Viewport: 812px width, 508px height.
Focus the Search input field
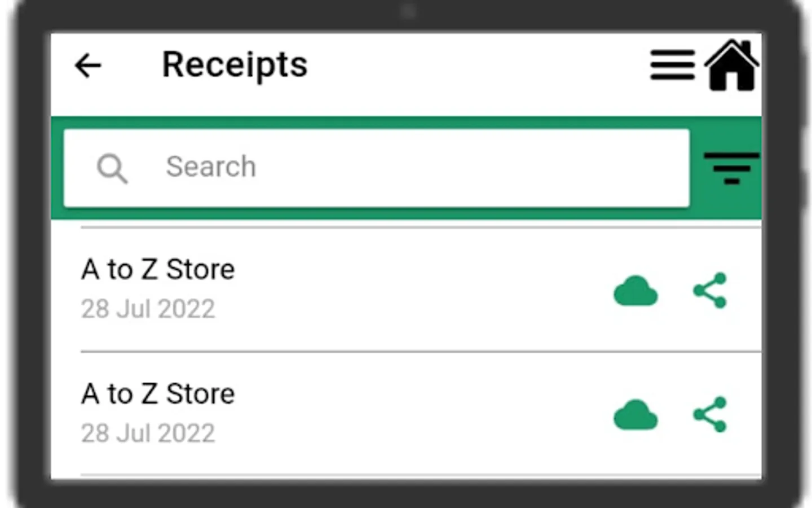pyautogui.click(x=377, y=168)
